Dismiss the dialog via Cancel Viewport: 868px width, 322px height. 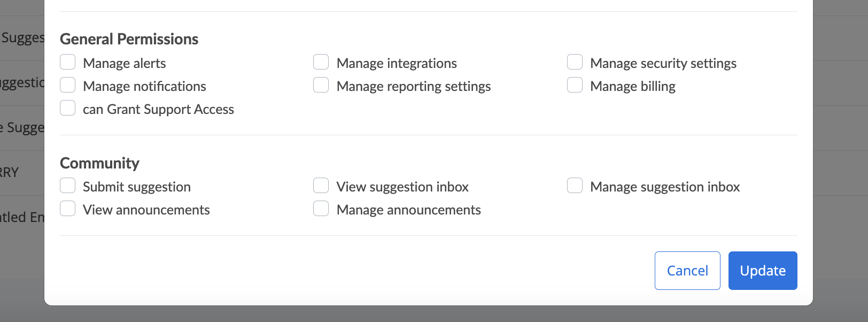pyautogui.click(x=687, y=270)
